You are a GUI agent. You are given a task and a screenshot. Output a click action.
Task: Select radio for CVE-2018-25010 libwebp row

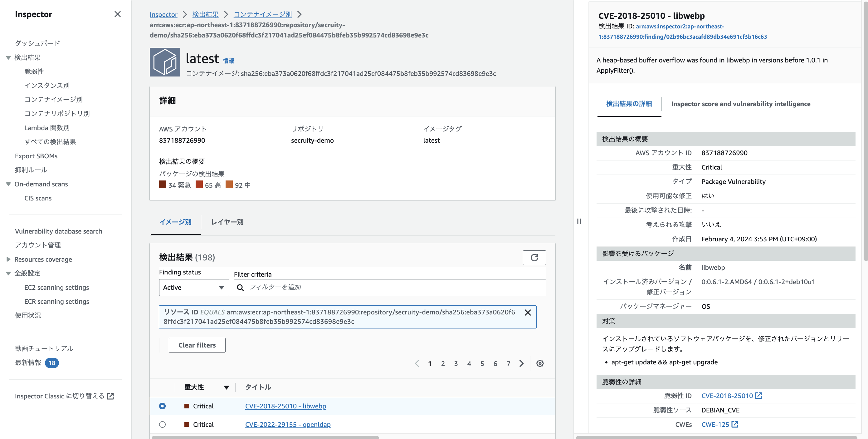coord(163,406)
